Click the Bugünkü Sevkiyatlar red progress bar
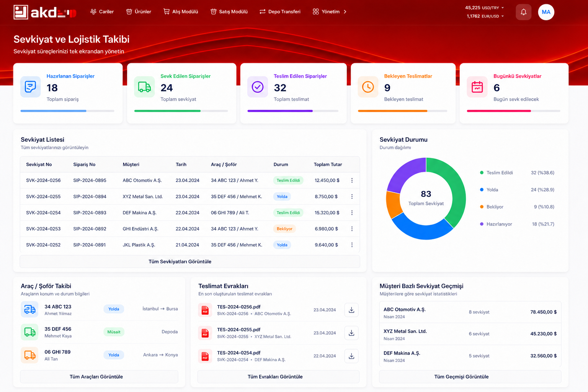The height and width of the screenshot is (392, 588). point(499,111)
